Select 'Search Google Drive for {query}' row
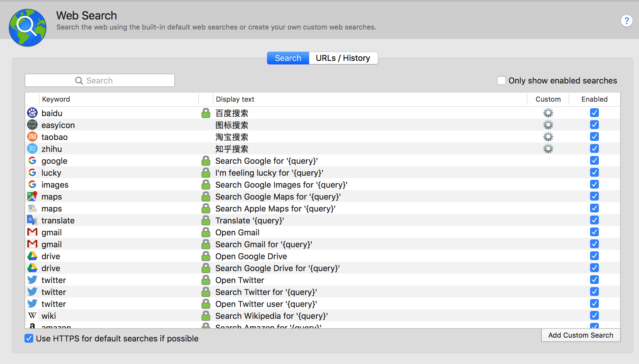The width and height of the screenshot is (639, 364). pyautogui.click(x=322, y=268)
